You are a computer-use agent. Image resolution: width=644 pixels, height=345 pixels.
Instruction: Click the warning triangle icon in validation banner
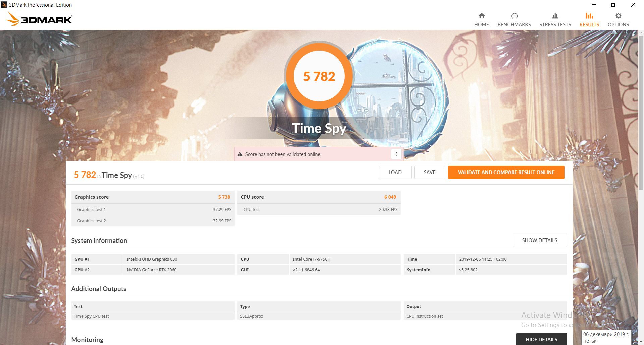(x=240, y=154)
